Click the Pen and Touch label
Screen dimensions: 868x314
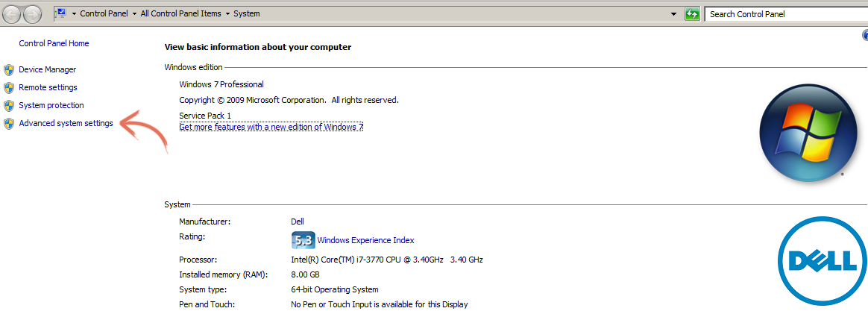207,304
